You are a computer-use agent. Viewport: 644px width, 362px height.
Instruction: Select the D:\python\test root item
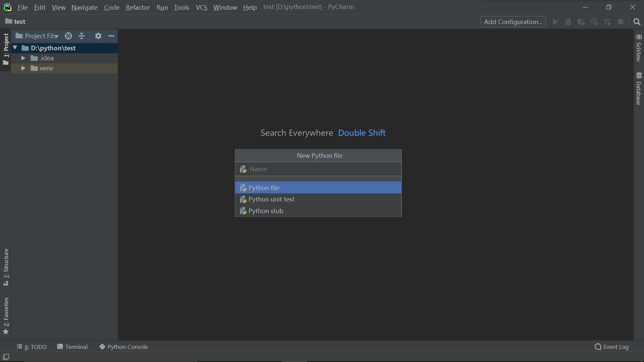64,48
